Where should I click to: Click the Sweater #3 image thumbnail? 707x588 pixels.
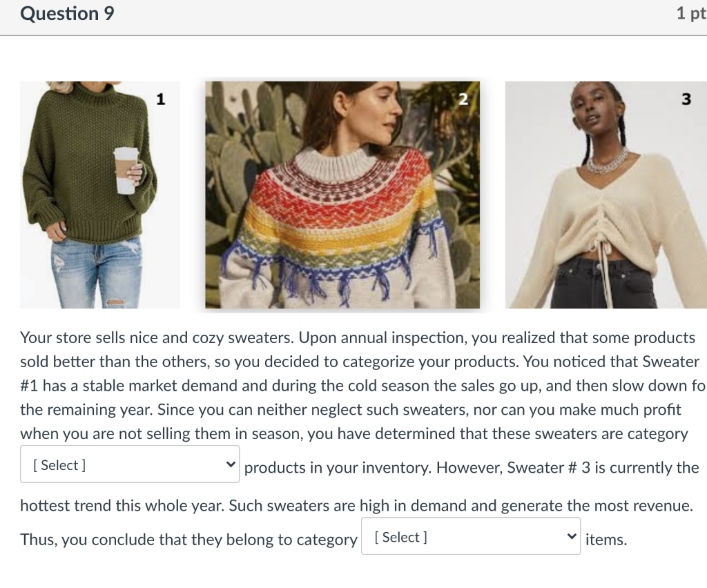pos(606,195)
